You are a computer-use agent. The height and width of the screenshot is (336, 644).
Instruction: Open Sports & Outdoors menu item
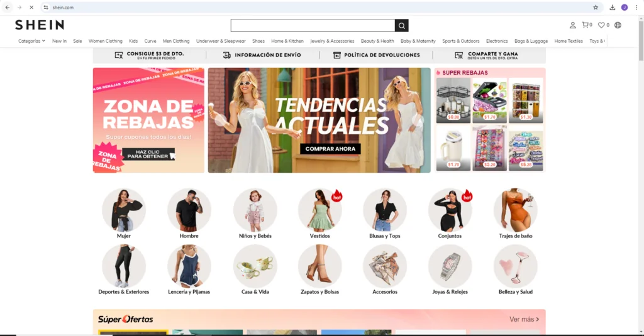pyautogui.click(x=461, y=41)
